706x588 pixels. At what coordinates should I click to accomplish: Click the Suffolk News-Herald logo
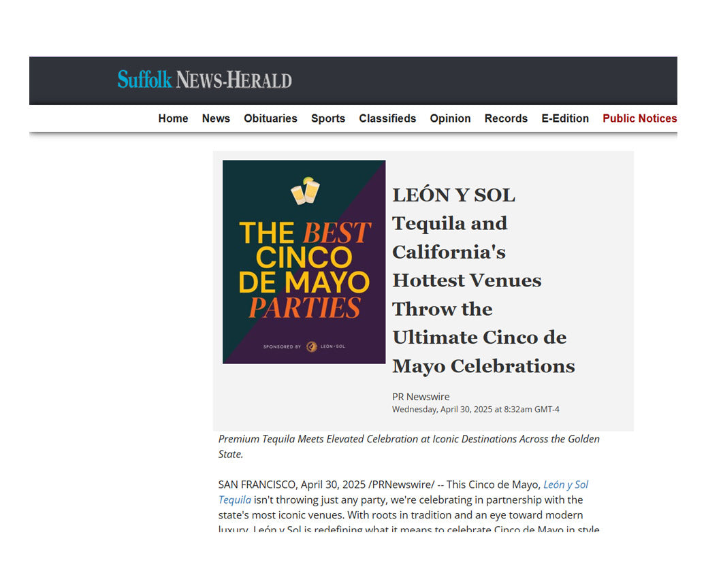(x=204, y=80)
